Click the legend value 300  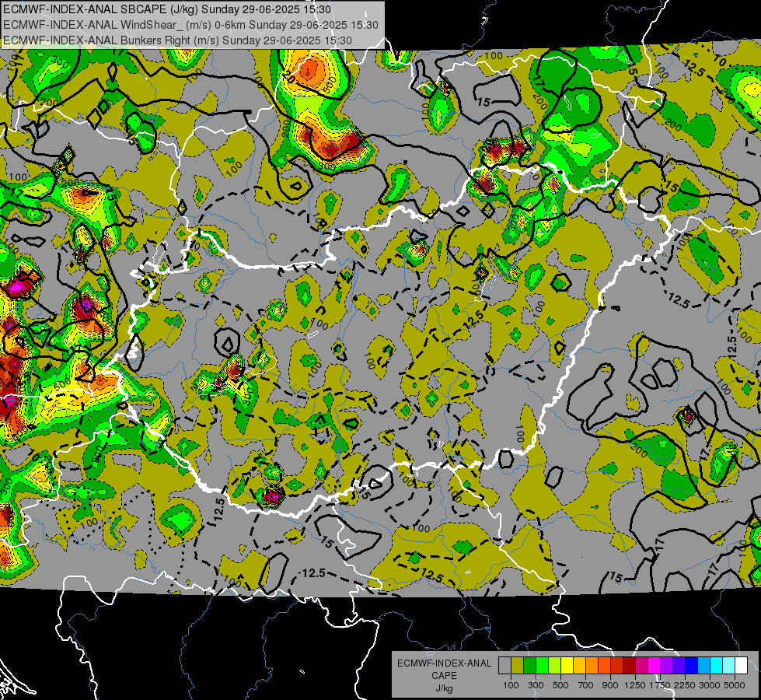(536, 685)
